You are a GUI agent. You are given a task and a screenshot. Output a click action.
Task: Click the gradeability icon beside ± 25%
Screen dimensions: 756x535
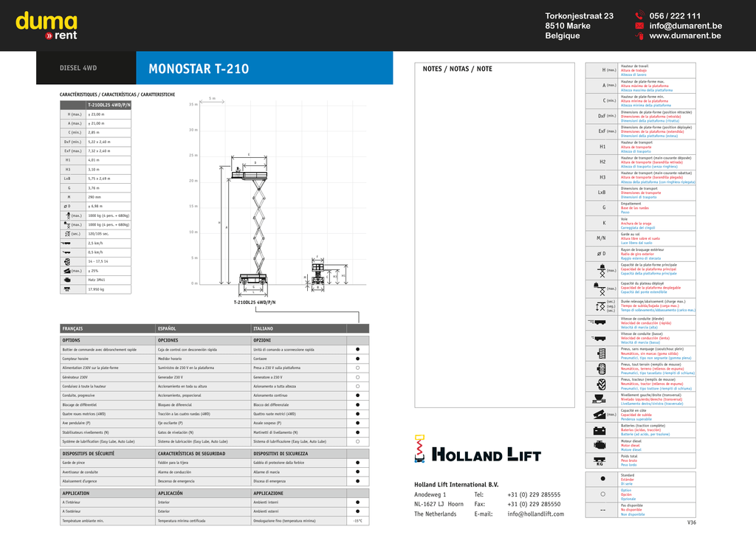[67, 271]
